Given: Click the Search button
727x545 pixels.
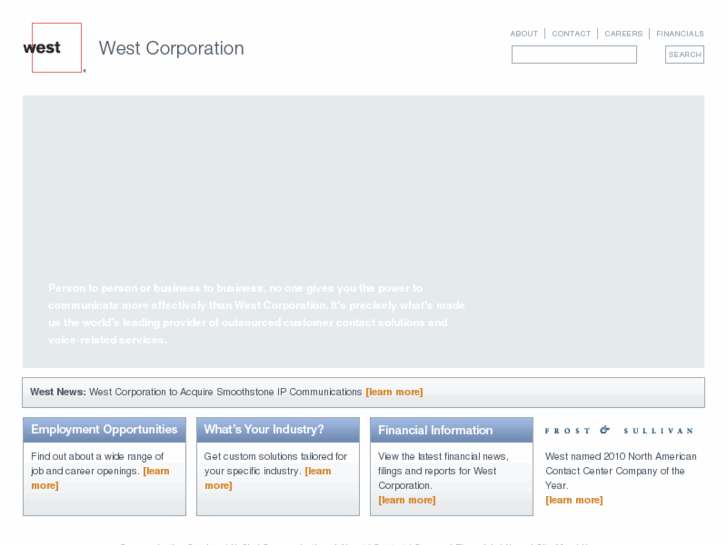Looking at the screenshot, I should 684,54.
